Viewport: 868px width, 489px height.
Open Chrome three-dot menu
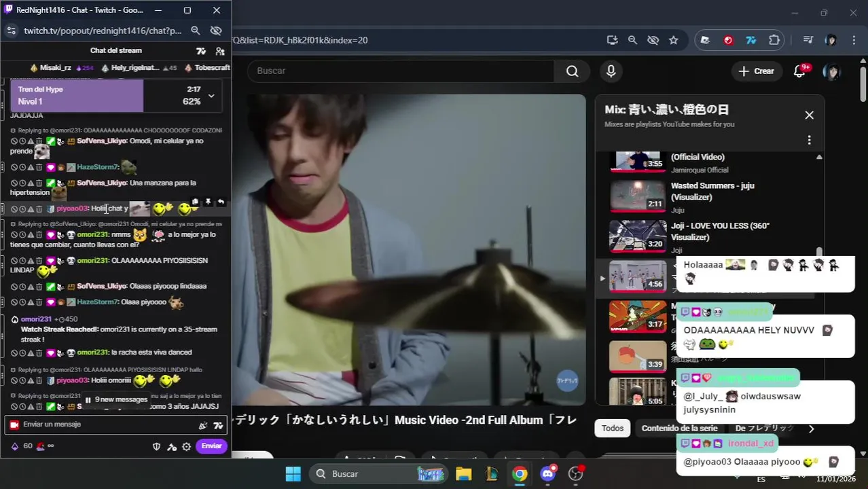pyautogui.click(x=855, y=40)
